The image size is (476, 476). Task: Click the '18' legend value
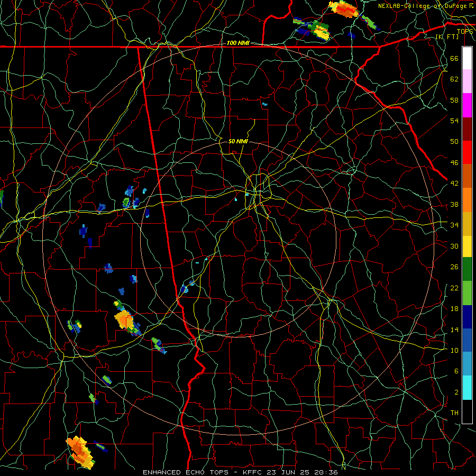pyautogui.click(x=454, y=309)
